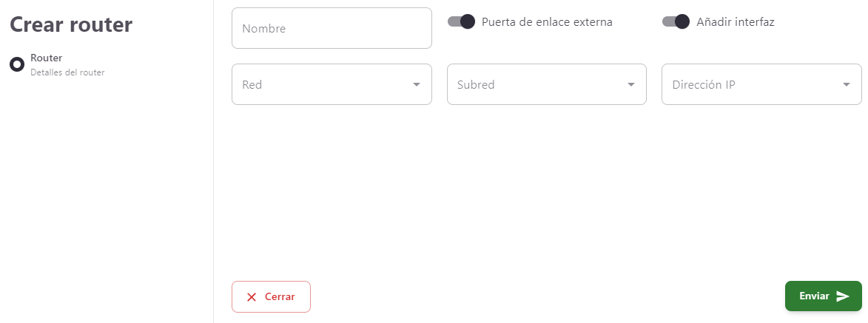
Task: Click the "Crear router" heading
Action: [x=71, y=25]
